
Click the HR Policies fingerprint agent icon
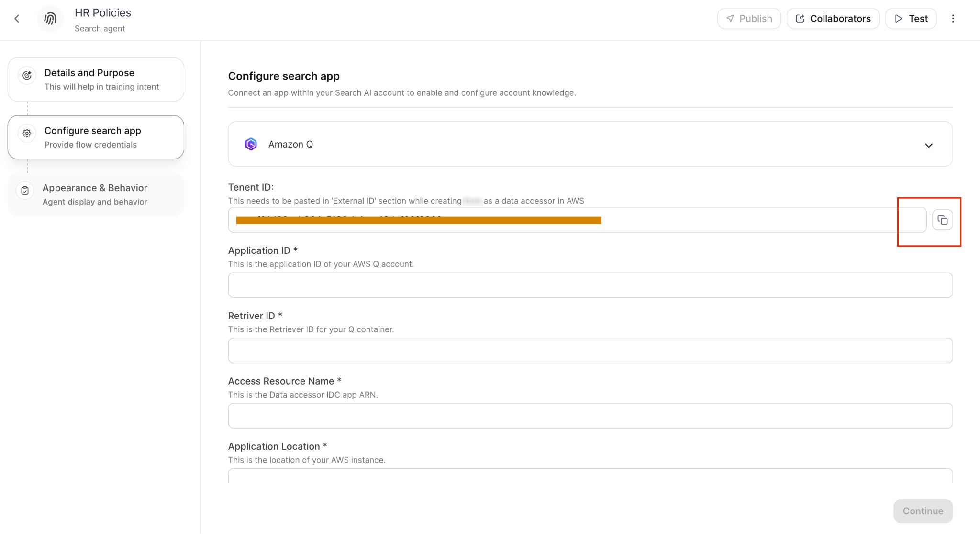click(50, 19)
